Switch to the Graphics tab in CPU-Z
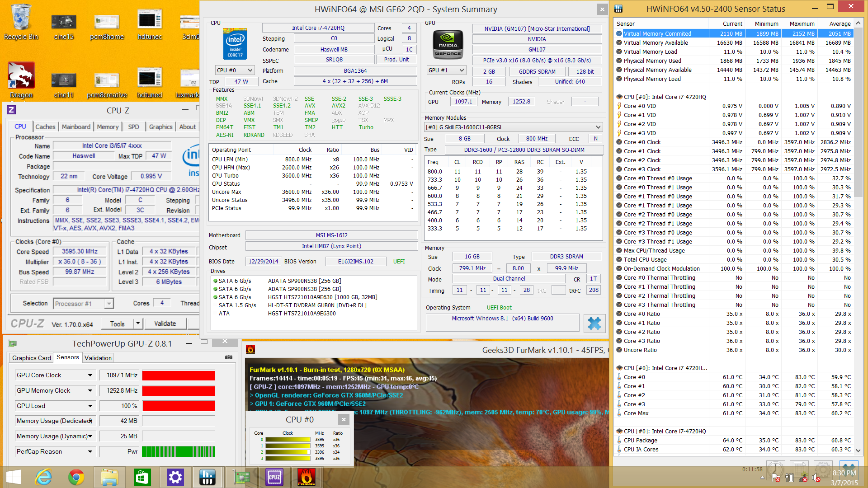 161,127
